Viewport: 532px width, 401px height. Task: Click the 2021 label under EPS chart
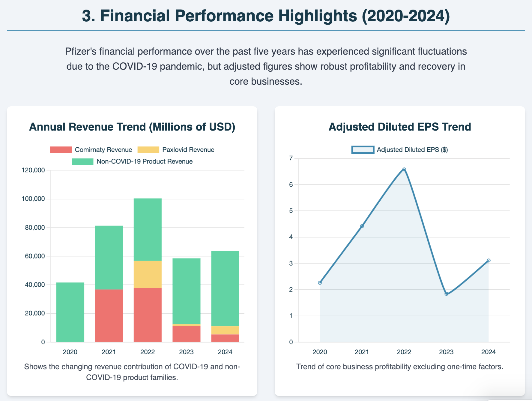click(x=362, y=352)
